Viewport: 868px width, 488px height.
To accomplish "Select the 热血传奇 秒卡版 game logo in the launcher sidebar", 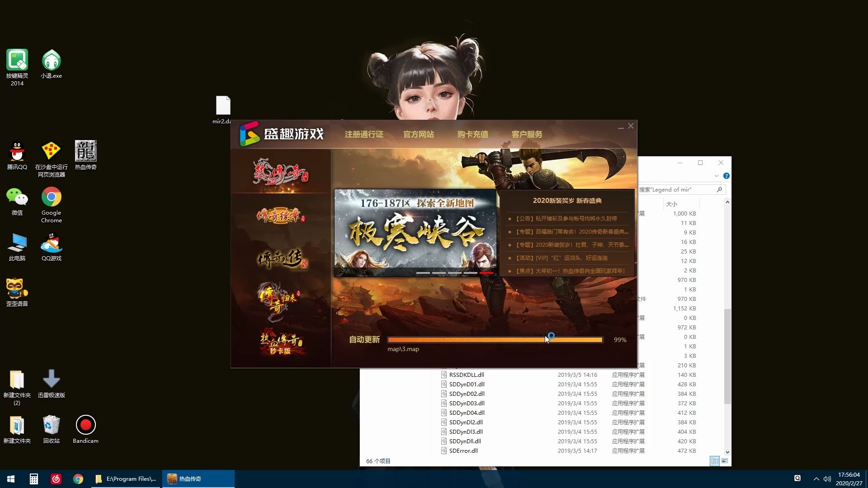I will [281, 343].
